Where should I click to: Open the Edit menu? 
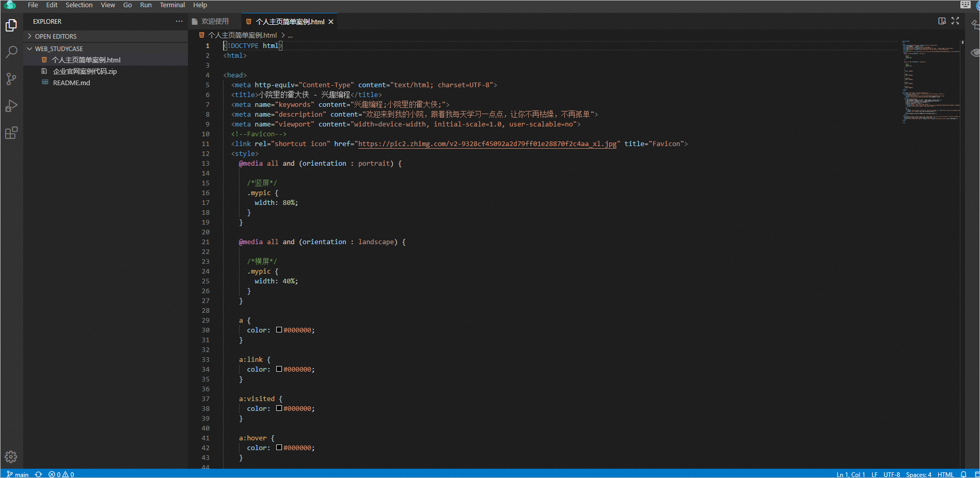[52, 5]
